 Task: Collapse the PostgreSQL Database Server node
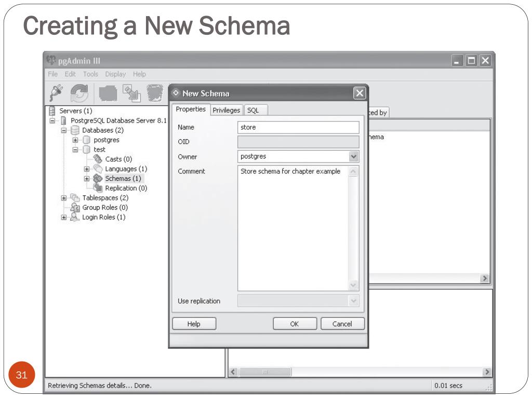tap(52, 121)
